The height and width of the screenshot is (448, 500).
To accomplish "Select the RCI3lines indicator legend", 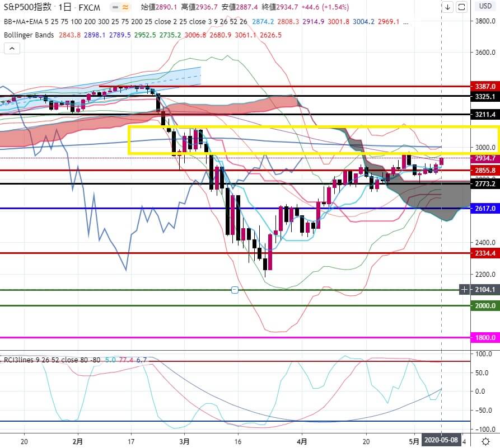I will tap(52, 360).
